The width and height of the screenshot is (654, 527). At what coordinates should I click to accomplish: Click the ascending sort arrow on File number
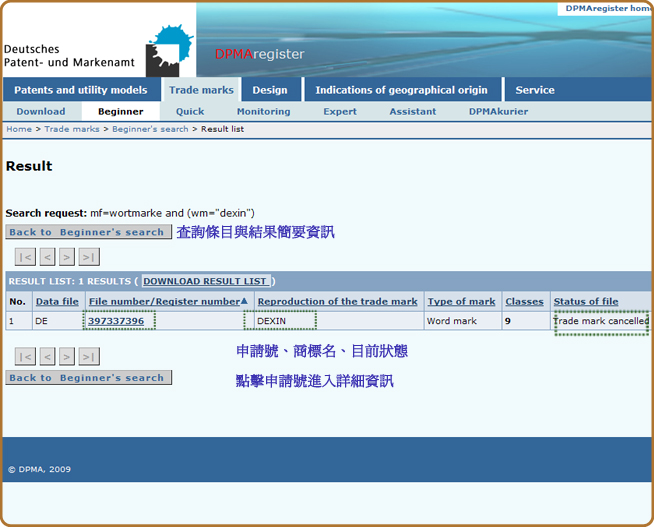click(x=244, y=301)
